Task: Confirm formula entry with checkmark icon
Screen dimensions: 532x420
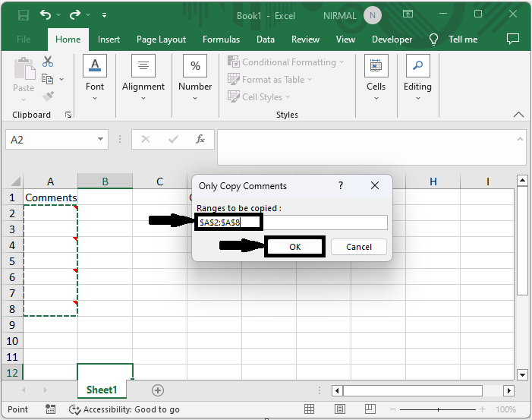Action: [x=173, y=139]
